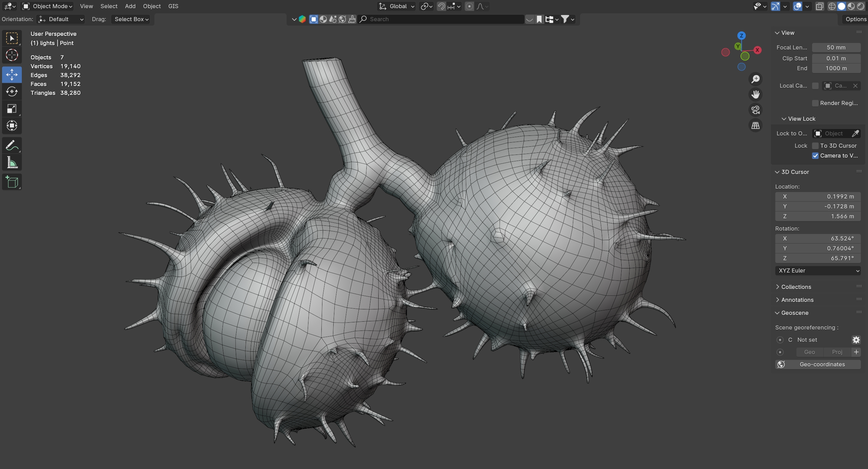This screenshot has height=469, width=868.
Task: Switch perspective/orthographic with the grid icon
Action: [x=756, y=126]
